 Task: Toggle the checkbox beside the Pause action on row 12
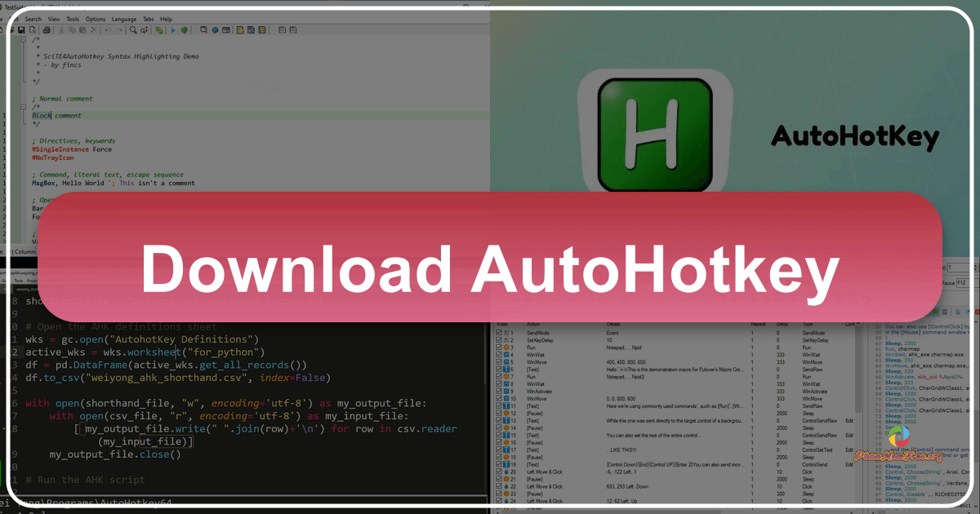(x=498, y=414)
